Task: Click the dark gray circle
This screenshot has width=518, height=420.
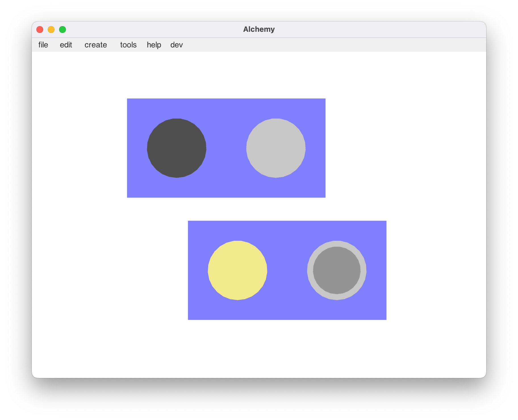Action: [x=176, y=148]
